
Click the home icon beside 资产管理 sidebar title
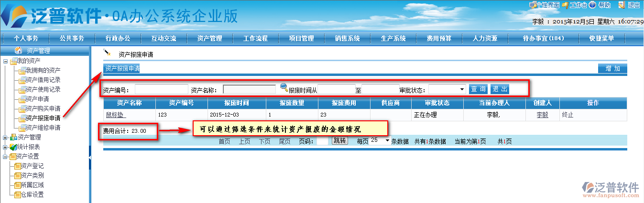click(19, 51)
